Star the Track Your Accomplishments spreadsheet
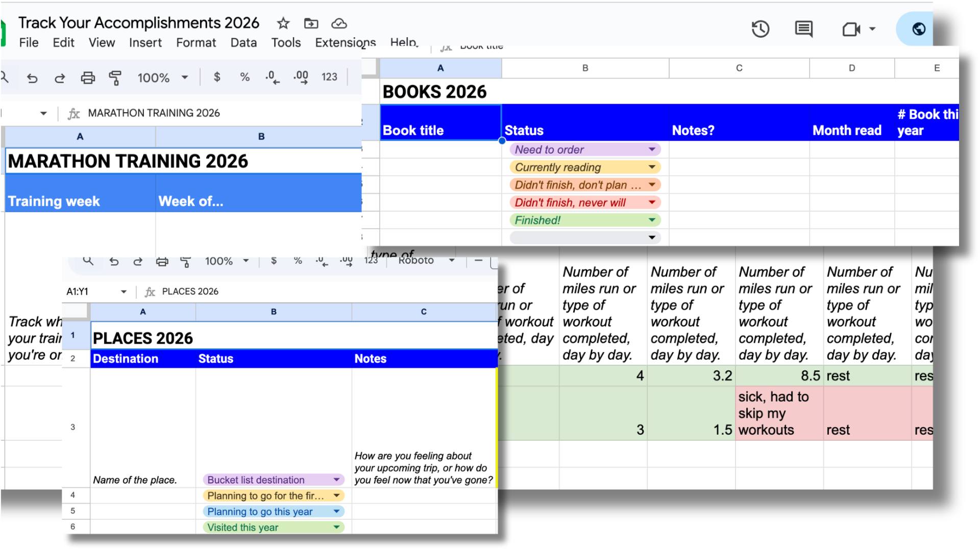The width and height of the screenshot is (980, 551). (283, 23)
